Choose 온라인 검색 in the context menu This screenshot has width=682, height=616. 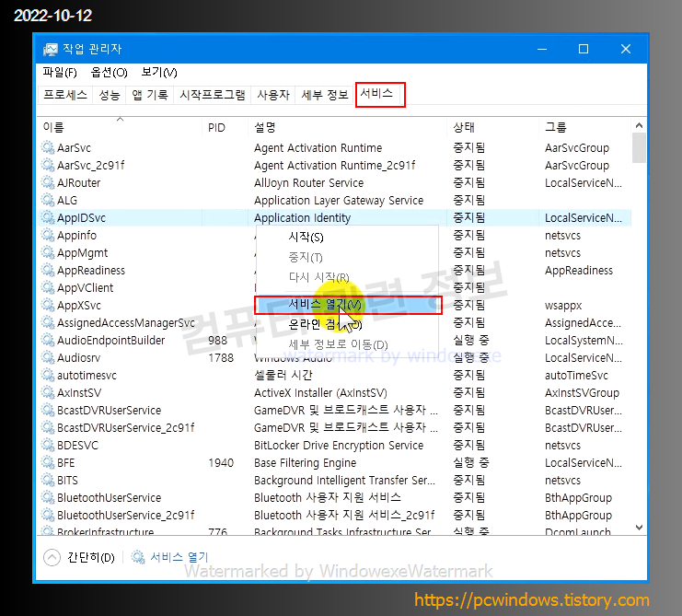coord(347,324)
